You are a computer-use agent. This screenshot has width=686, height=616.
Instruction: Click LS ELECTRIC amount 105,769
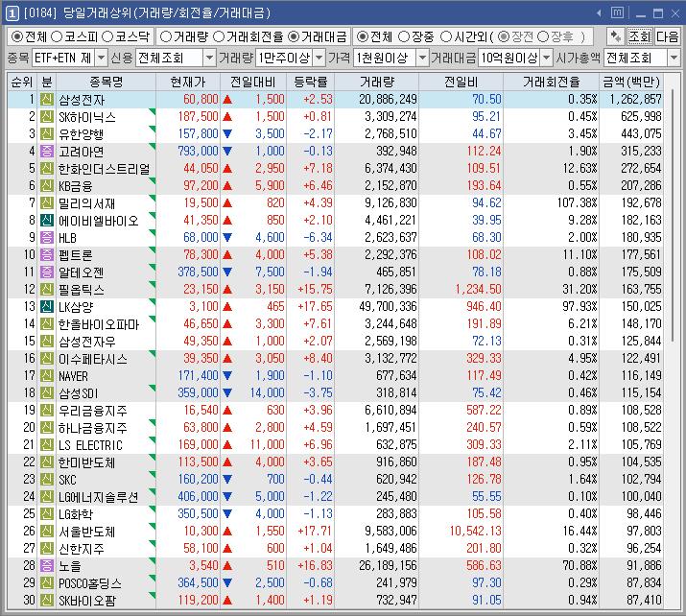click(641, 445)
